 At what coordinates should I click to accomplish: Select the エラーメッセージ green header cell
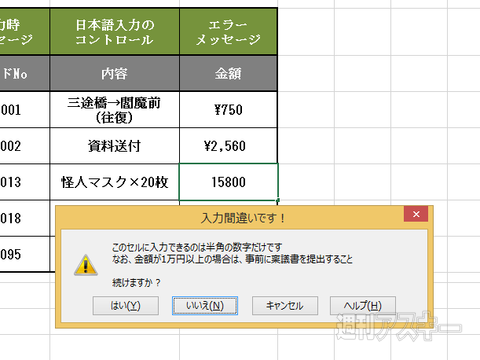[x=228, y=32]
